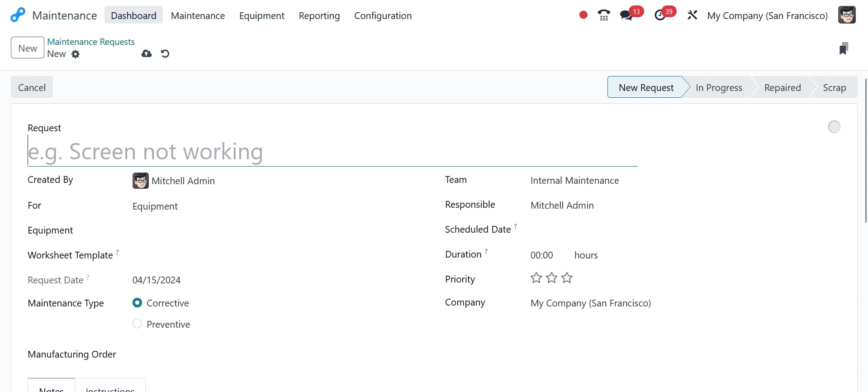Click Mitchell Admin avatar in Created By
The image size is (868, 392).
tap(141, 181)
